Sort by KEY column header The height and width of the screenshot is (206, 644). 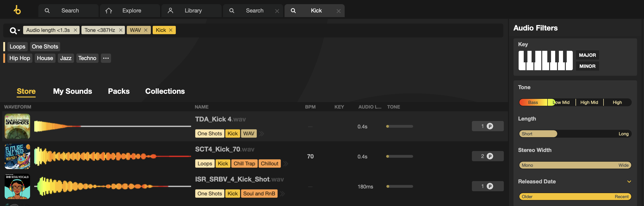[x=339, y=107]
